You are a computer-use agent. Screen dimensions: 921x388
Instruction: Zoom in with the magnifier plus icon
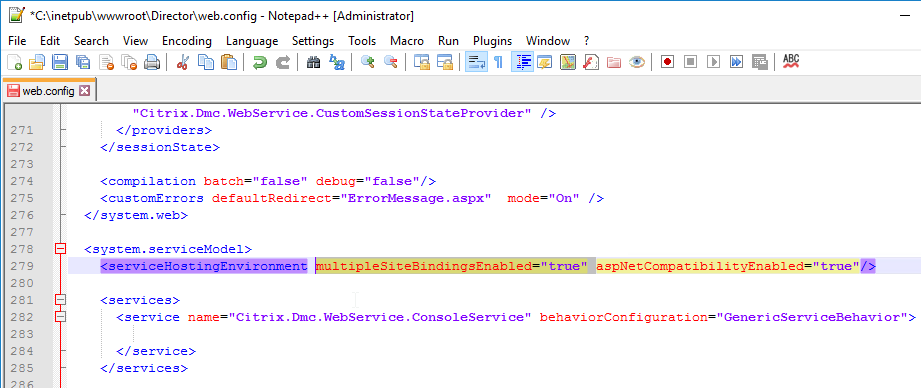tap(367, 62)
